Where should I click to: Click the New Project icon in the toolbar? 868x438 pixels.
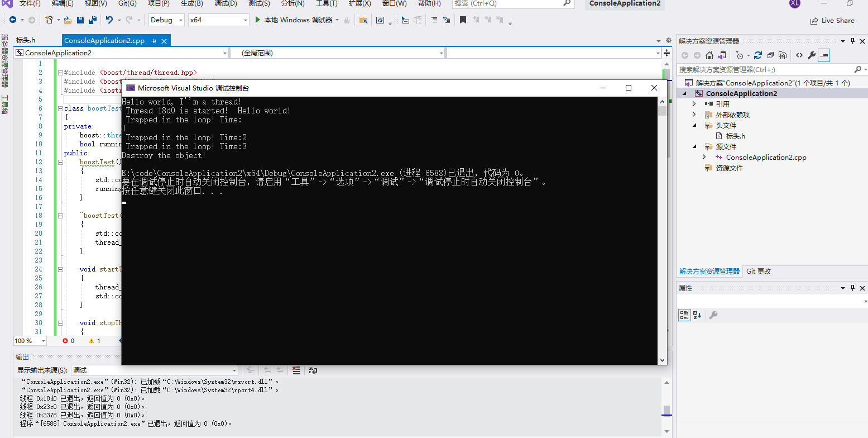coord(47,20)
